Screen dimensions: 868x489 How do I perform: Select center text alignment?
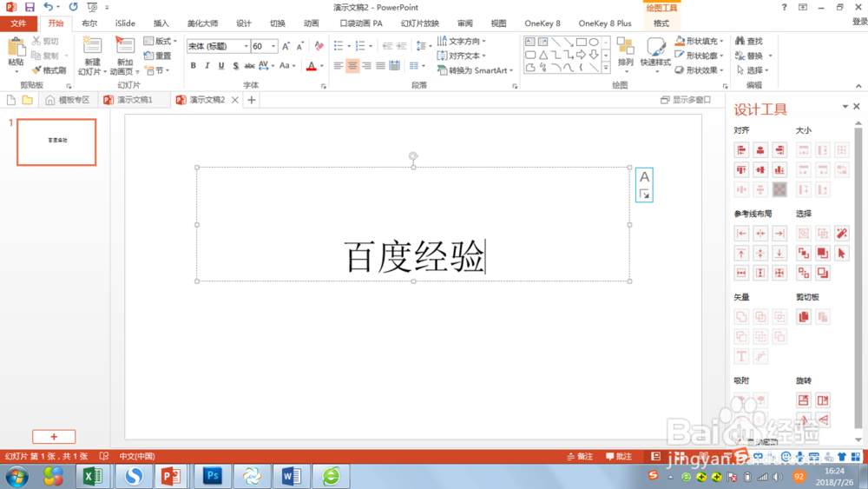352,65
